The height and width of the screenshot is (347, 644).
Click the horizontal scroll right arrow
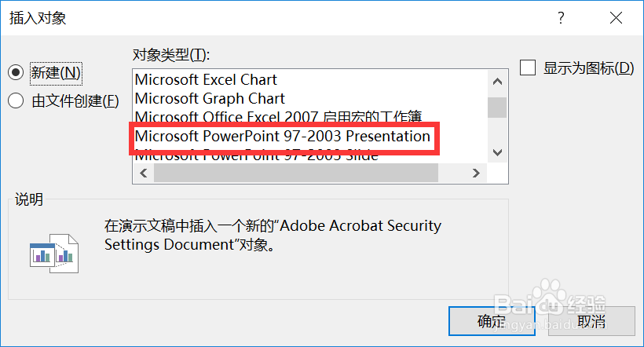[x=476, y=173]
